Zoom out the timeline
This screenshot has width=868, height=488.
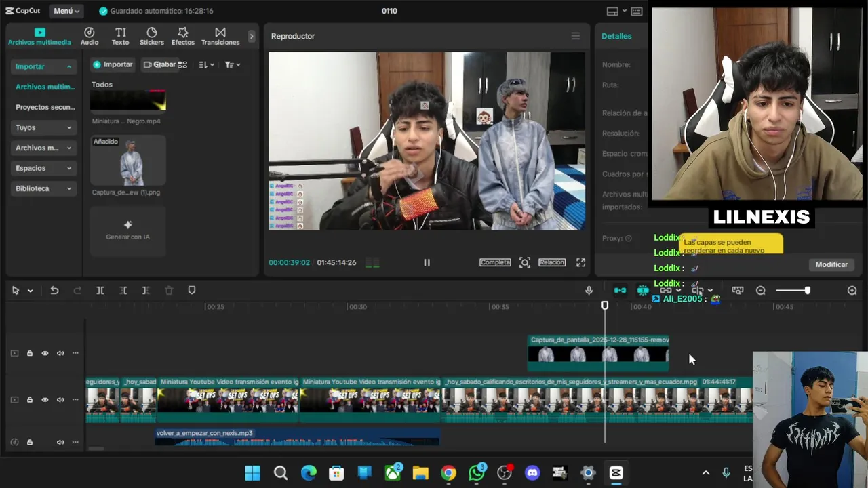pos(761,290)
